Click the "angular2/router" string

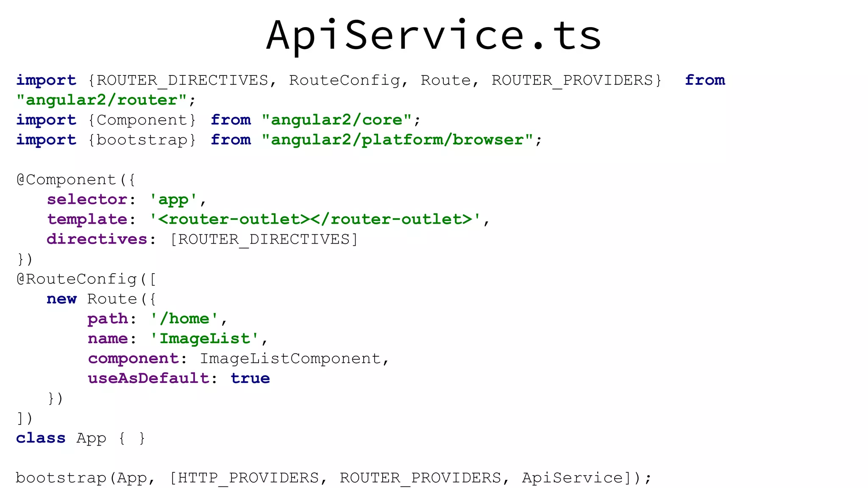(x=101, y=100)
